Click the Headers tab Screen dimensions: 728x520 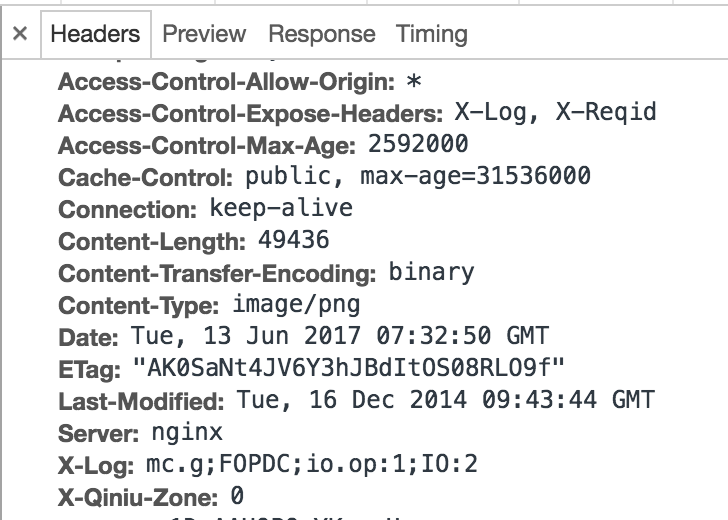click(x=95, y=34)
